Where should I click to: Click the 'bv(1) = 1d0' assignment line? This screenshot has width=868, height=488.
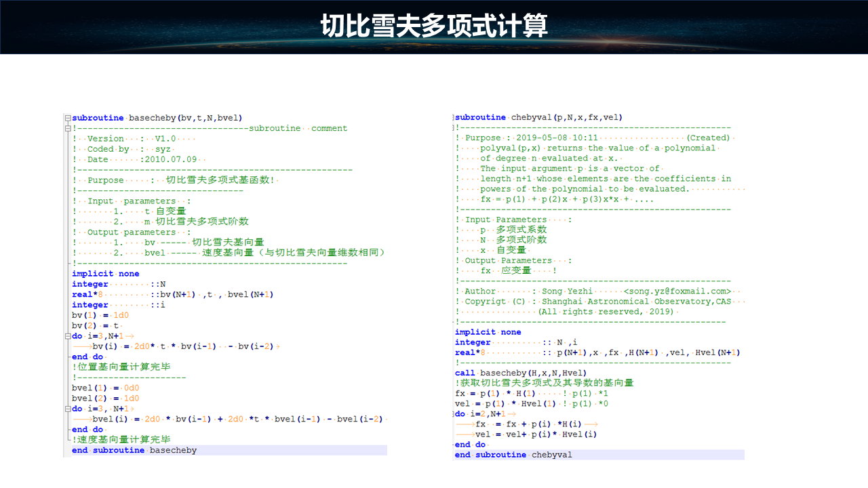(100, 315)
